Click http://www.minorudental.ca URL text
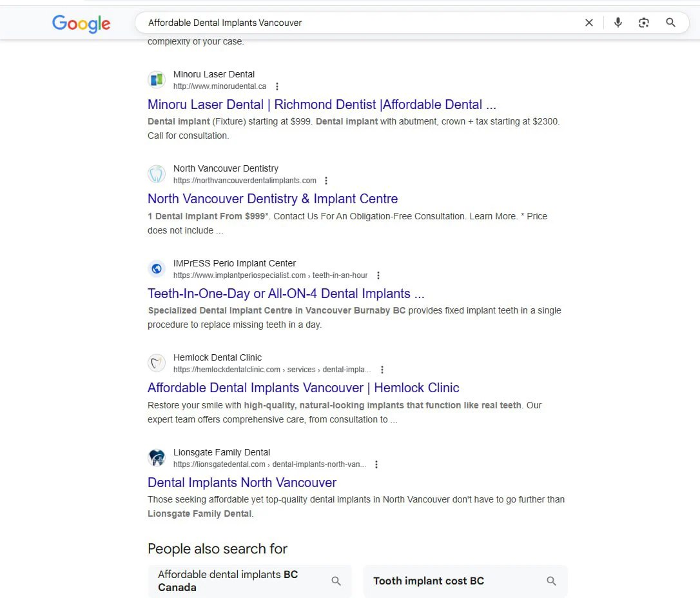This screenshot has width=700, height=598. coord(220,86)
